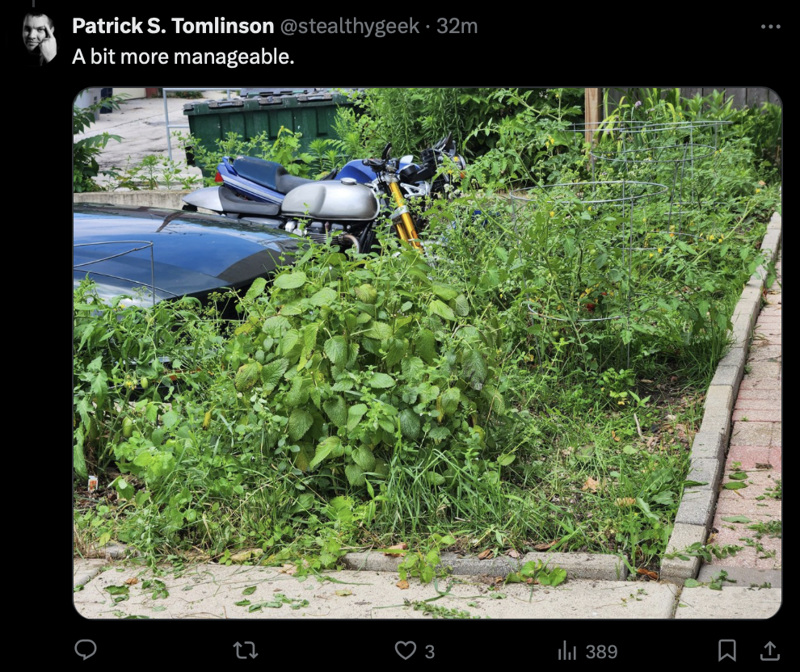The height and width of the screenshot is (672, 800).
Task: Click the silver motorcycle tank in the photo
Action: [x=330, y=199]
